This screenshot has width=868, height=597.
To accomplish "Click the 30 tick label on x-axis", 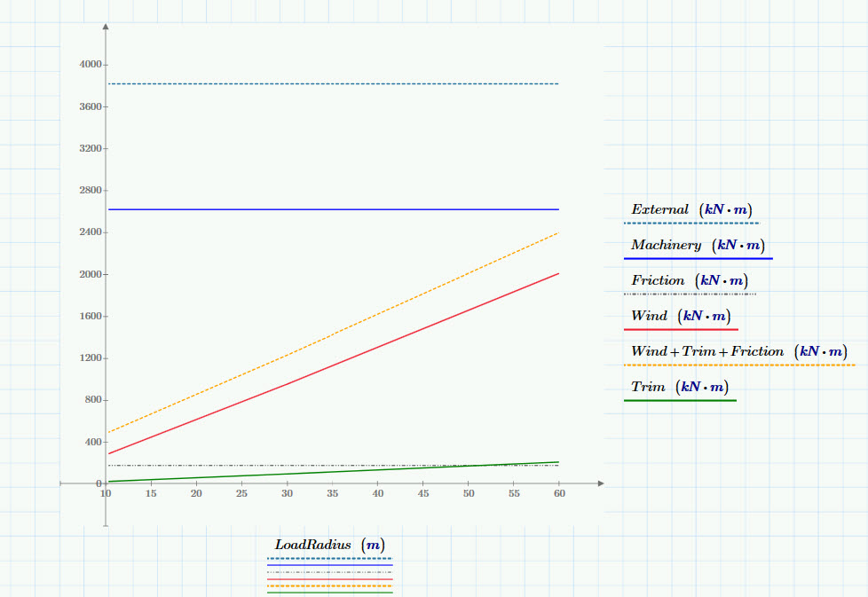I will [287, 493].
